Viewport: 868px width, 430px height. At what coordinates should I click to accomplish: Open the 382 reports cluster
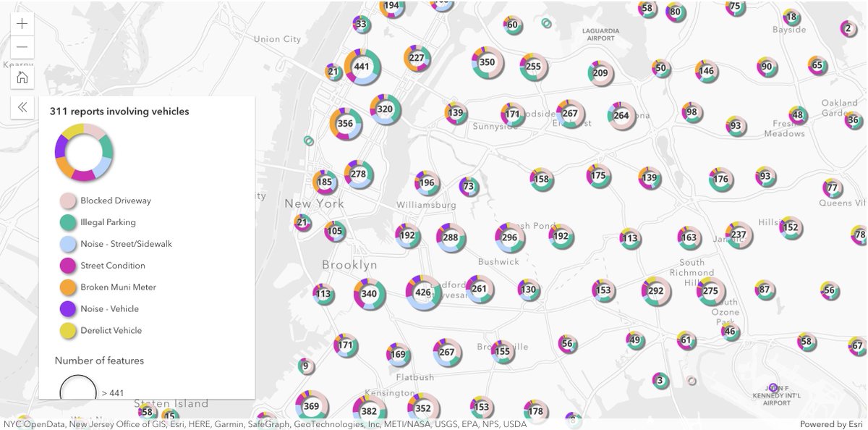coord(370,411)
